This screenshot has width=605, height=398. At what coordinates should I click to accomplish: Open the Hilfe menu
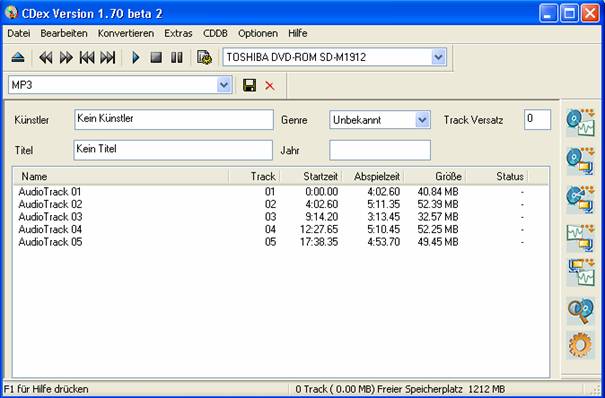297,34
